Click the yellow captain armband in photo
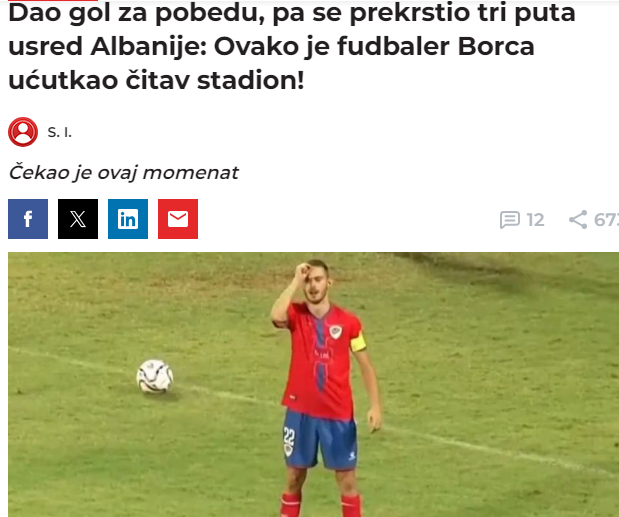 click(x=358, y=342)
